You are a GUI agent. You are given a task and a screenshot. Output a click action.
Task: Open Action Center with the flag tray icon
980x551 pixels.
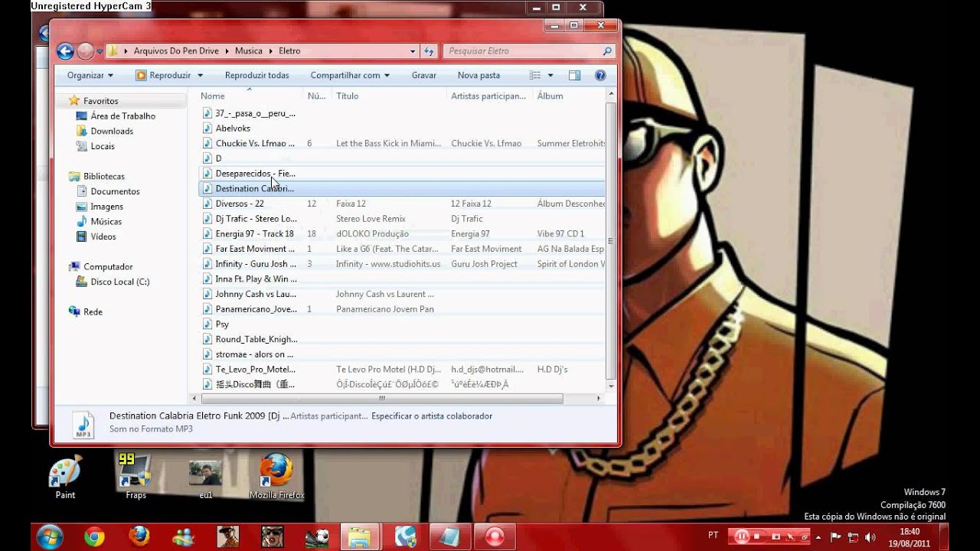(836, 536)
